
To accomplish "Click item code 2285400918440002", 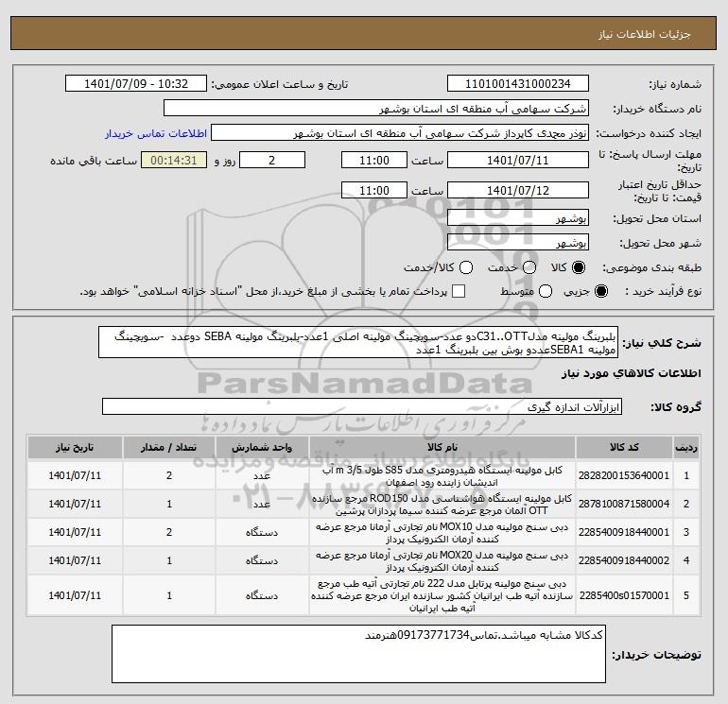I will 624,560.
